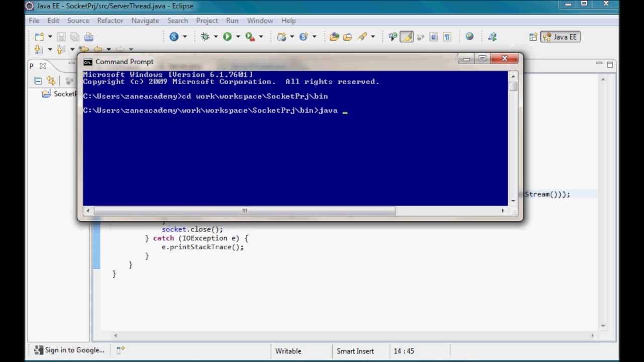This screenshot has height=362, width=644.
Task: Toggle Show Whitespace Characters pilcrow icon
Action: (447, 37)
